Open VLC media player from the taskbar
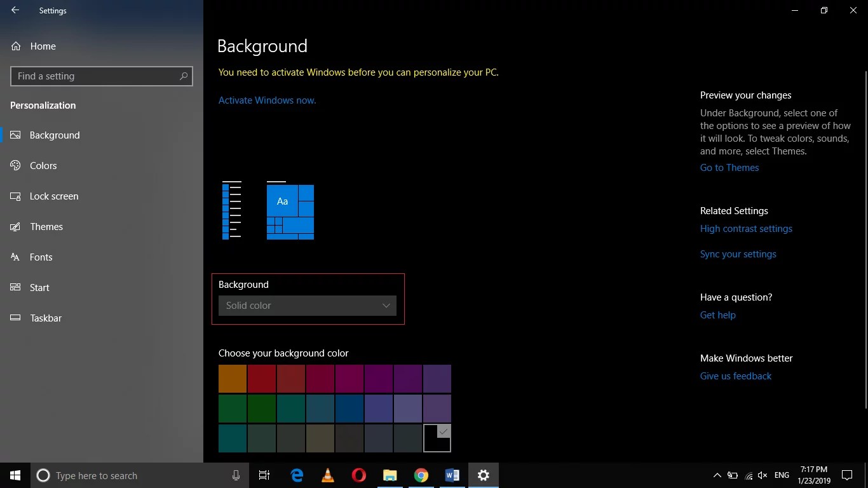 point(327,475)
